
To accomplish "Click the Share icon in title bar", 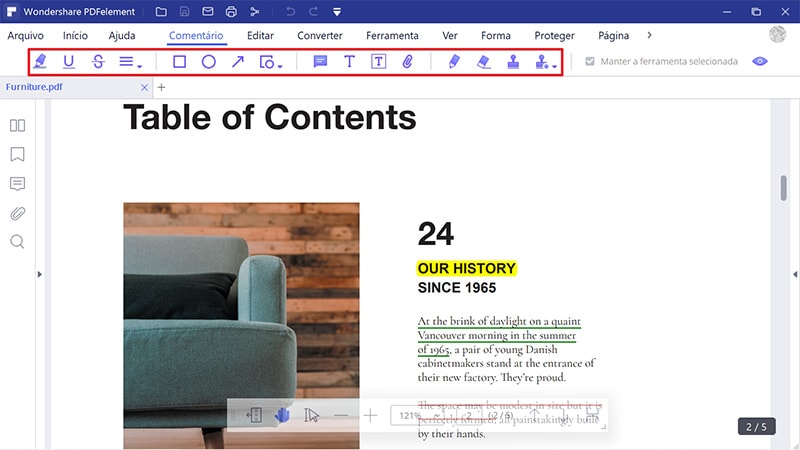I will click(x=255, y=11).
